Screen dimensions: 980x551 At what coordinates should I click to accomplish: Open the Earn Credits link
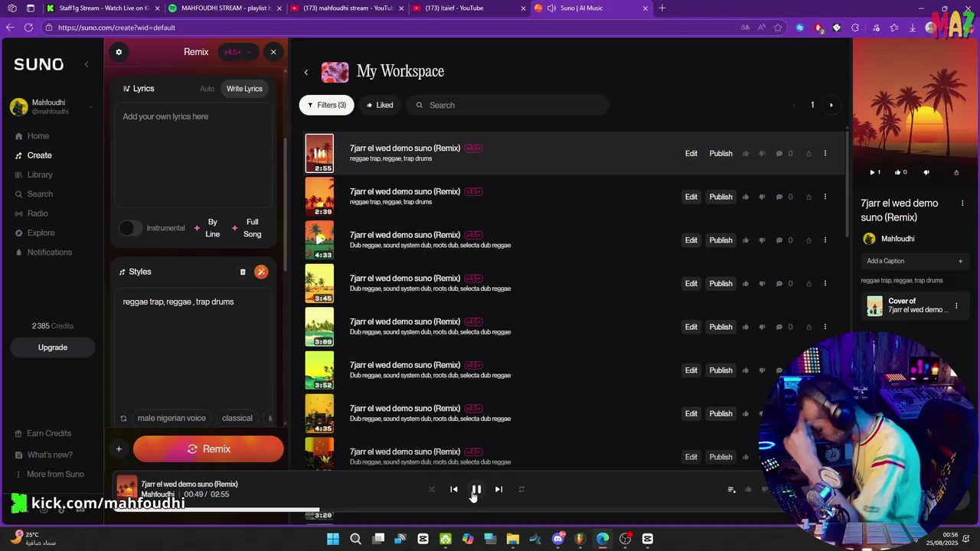click(x=49, y=433)
